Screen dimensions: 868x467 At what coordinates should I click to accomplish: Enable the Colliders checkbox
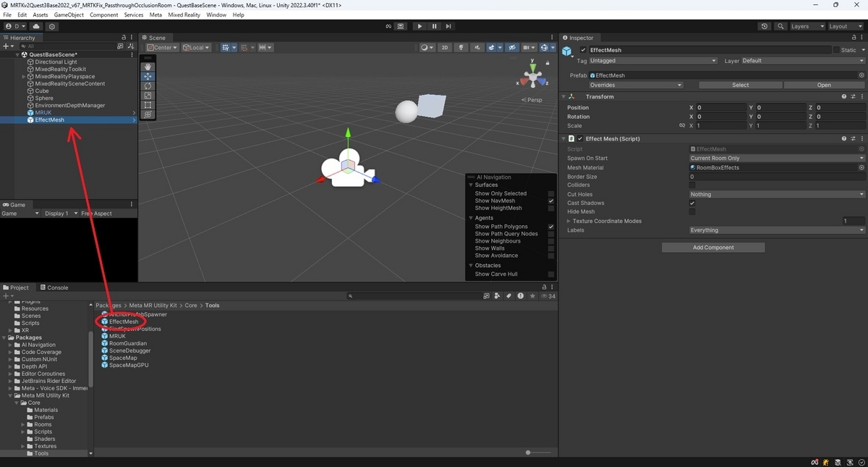[692, 185]
